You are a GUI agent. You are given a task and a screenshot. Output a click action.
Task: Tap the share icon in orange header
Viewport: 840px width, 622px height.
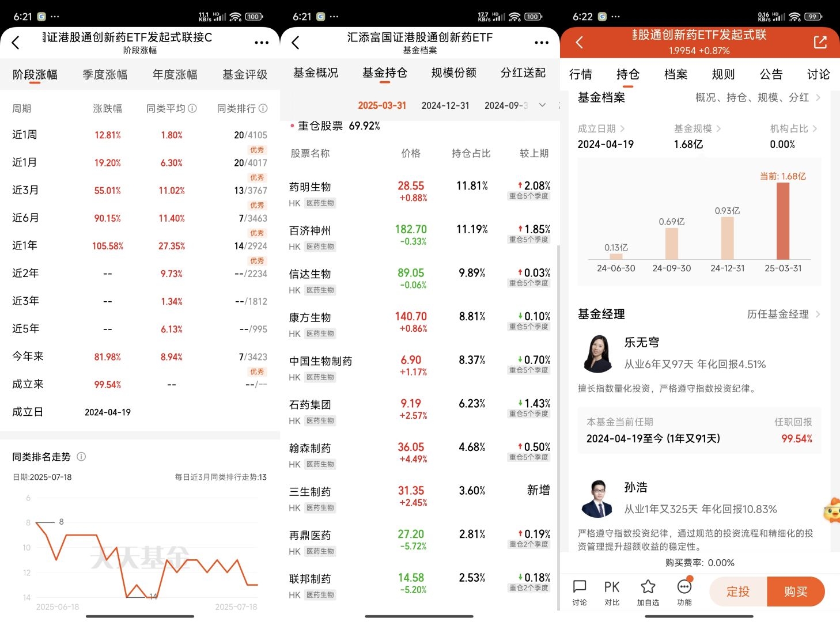point(820,42)
